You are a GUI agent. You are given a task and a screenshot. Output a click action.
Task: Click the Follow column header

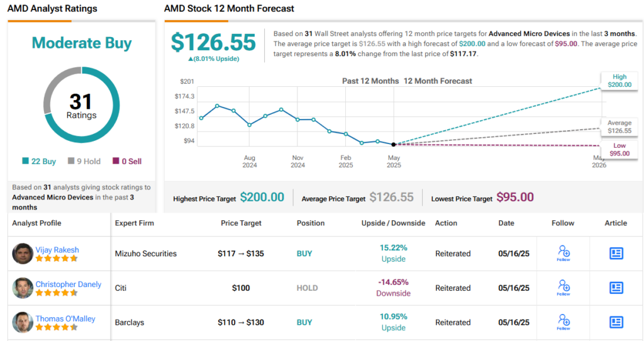563,223
